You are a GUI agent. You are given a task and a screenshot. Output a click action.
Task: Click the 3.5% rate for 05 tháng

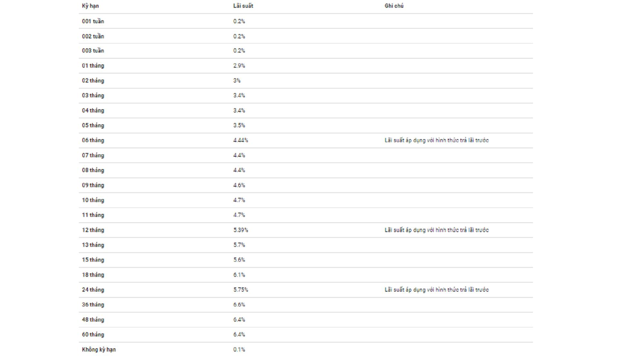click(239, 125)
